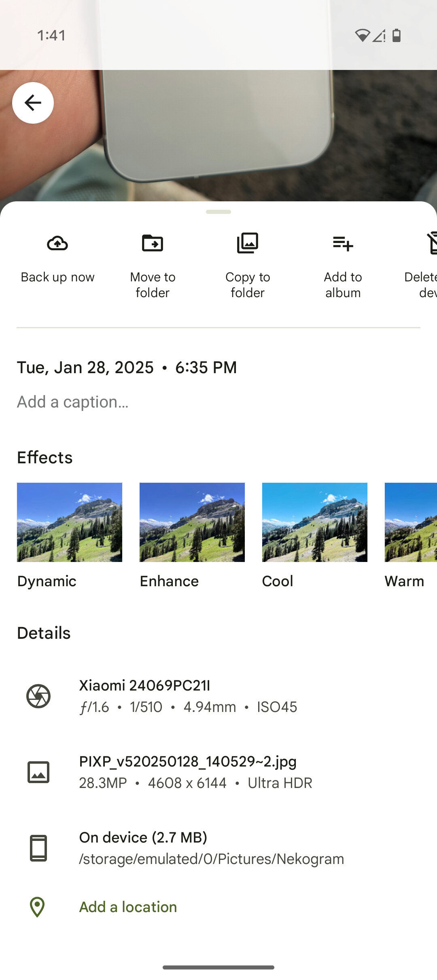This screenshot has width=437, height=980.
Task: Tap the location pin icon
Action: [37, 907]
